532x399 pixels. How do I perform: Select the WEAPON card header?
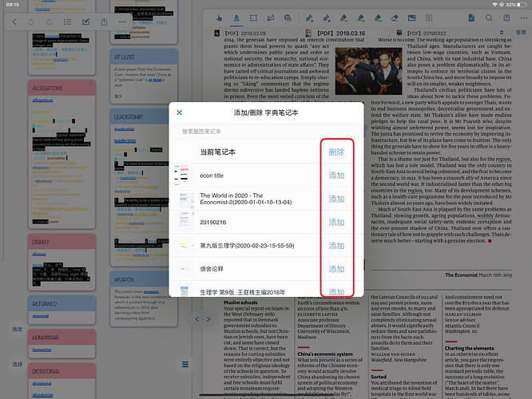click(144, 279)
